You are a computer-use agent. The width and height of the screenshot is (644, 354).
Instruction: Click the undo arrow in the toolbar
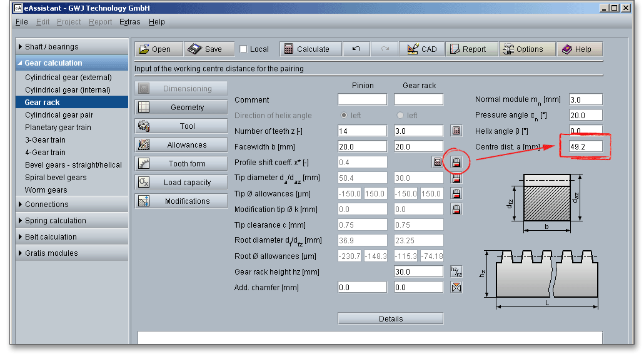(x=356, y=49)
